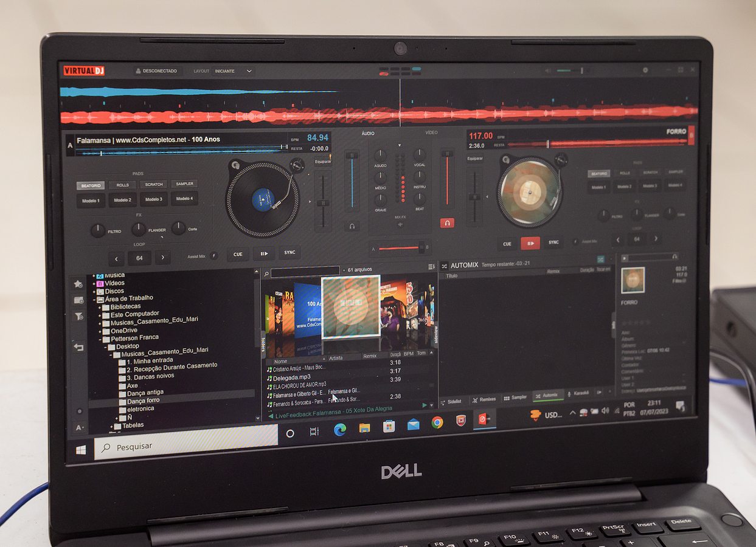Click the back arrow icon in browser sidebar
Screen dimensions: 756x547
coord(78,348)
